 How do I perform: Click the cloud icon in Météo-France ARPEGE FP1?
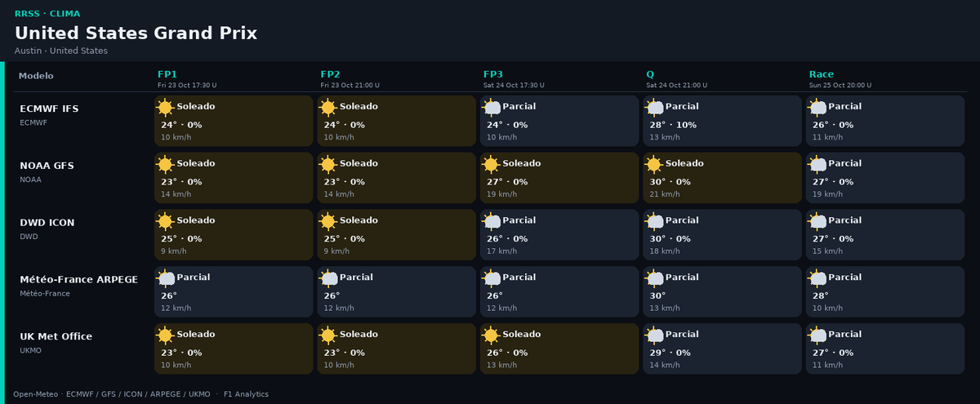(165, 278)
